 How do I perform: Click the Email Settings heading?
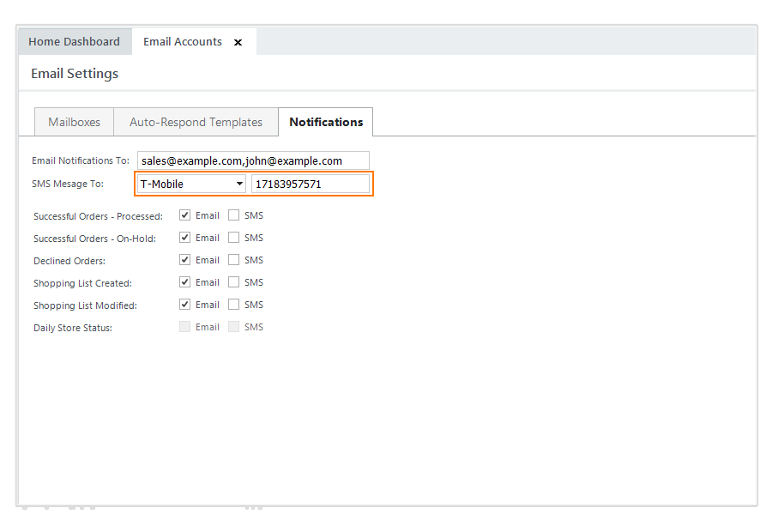click(x=75, y=74)
